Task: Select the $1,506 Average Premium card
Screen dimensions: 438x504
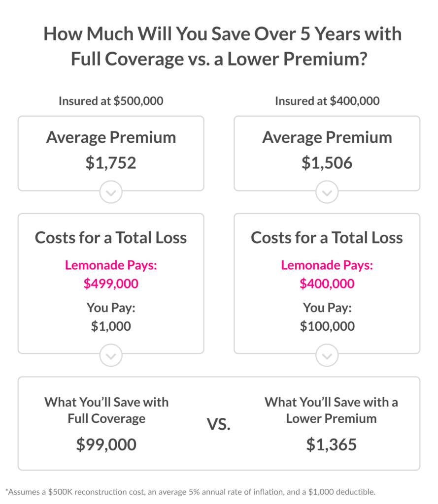Action: point(327,154)
